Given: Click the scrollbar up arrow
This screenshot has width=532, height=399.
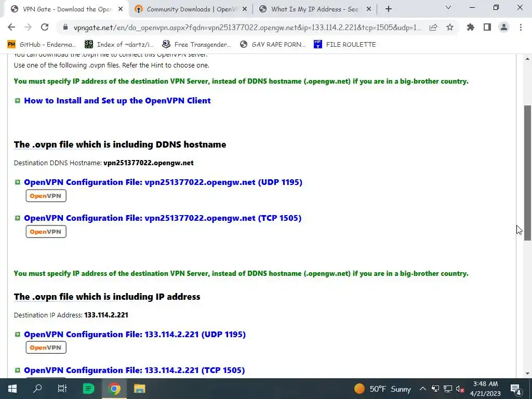Looking at the screenshot, I should pyautogui.click(x=527, y=59).
